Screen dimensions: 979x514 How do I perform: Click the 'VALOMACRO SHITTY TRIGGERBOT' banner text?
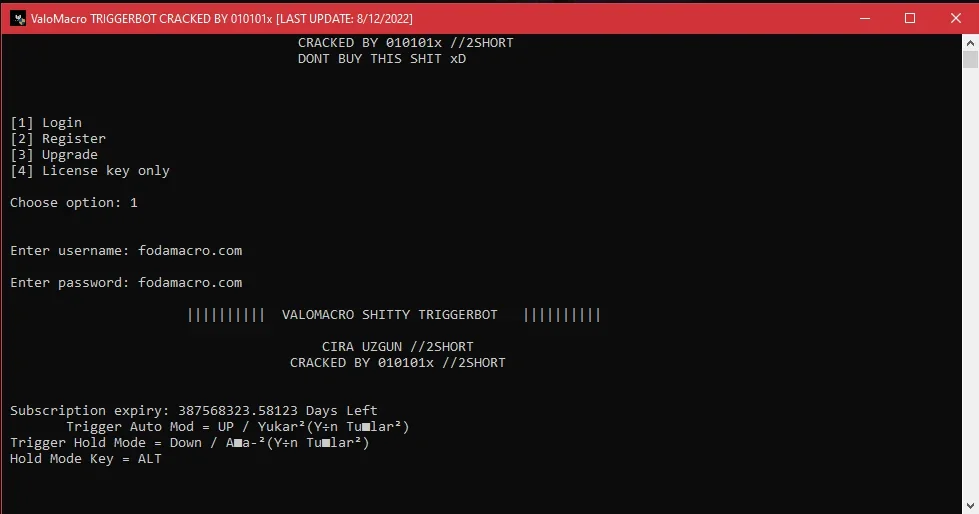point(390,314)
